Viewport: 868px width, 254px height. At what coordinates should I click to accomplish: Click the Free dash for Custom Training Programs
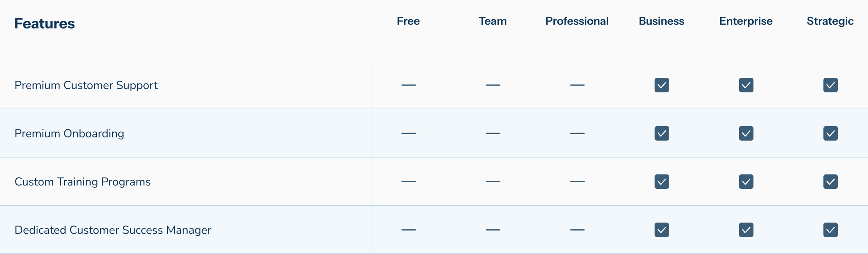pyautogui.click(x=409, y=182)
